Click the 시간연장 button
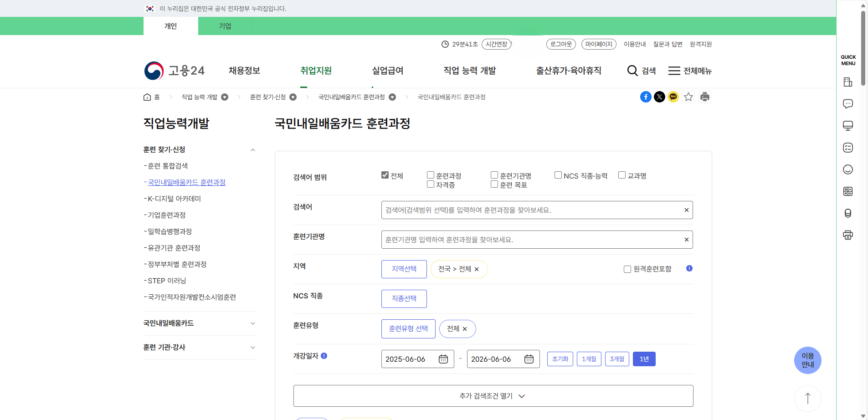The height and width of the screenshot is (420, 868). (x=497, y=44)
